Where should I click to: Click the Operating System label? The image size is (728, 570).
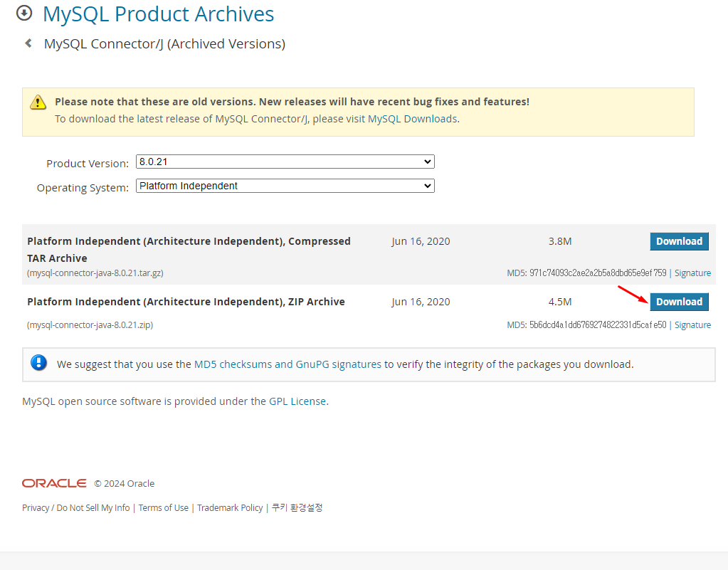83,188
